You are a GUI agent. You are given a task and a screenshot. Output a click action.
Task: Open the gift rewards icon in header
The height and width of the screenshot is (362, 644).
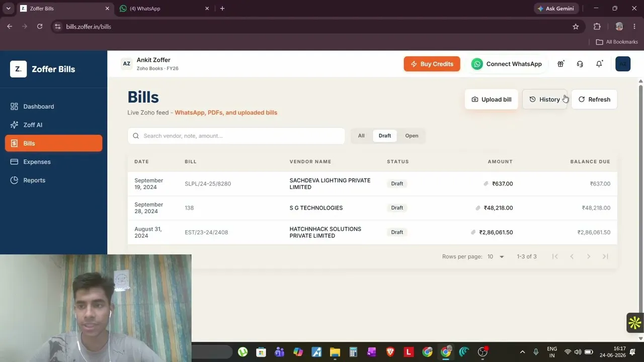click(x=560, y=64)
